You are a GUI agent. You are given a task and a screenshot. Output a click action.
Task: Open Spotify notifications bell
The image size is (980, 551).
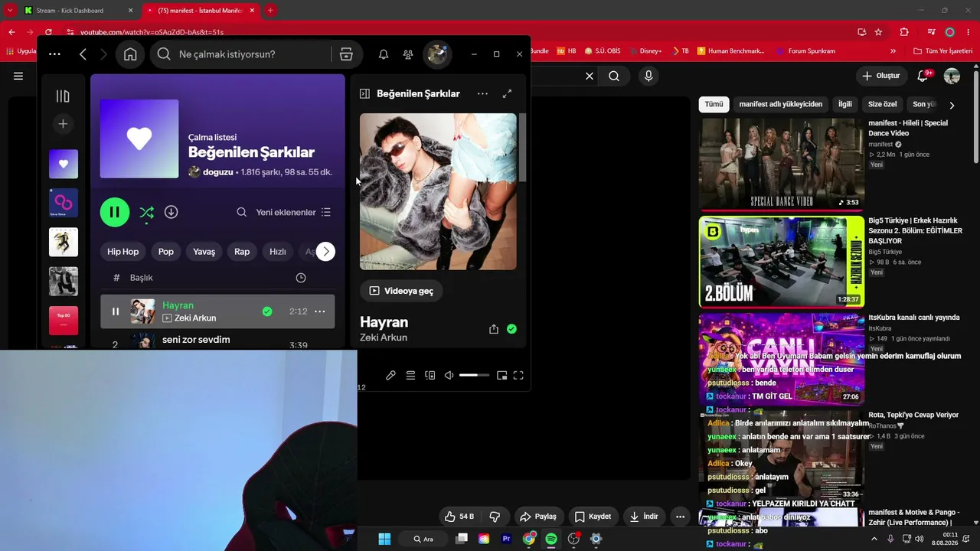tap(384, 54)
